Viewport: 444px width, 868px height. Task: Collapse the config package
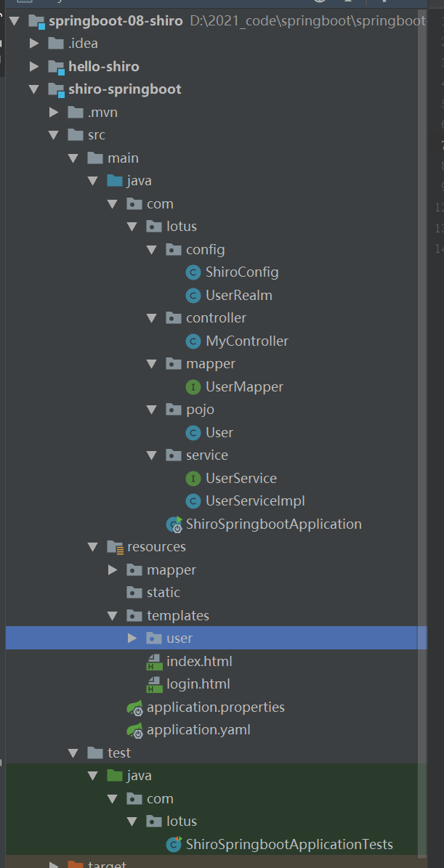[152, 250]
